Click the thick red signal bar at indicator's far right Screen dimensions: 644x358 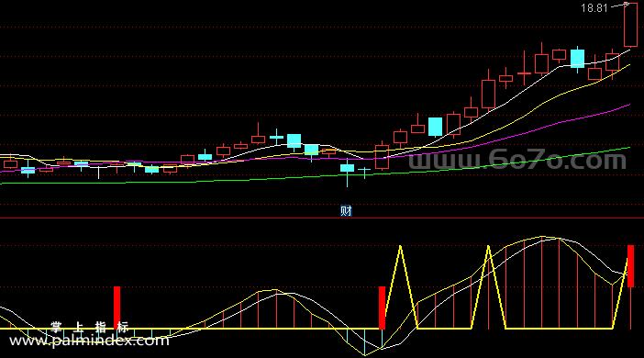click(630, 266)
